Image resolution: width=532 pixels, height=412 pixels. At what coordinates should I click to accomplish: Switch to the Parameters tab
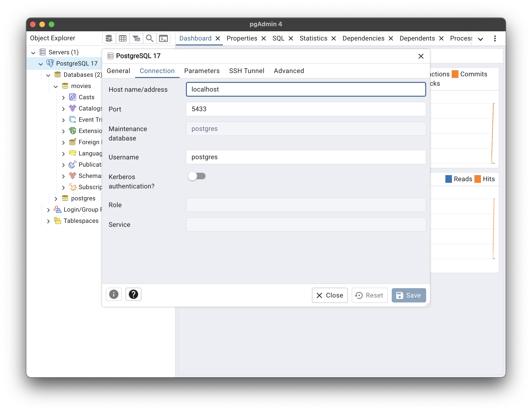tap(202, 71)
